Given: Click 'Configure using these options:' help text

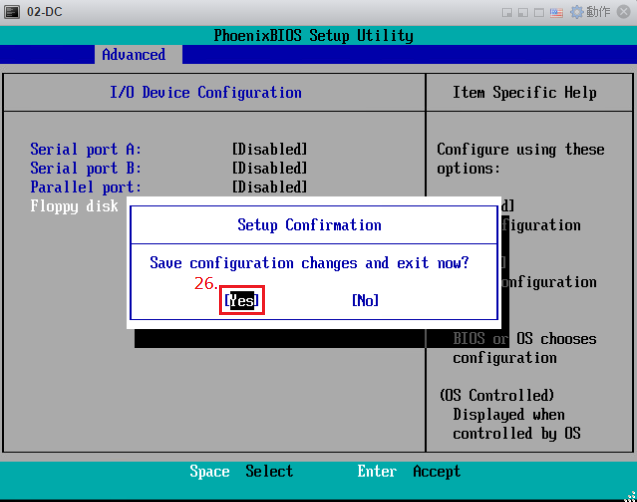Looking at the screenshot, I should pyautogui.click(x=520, y=159).
